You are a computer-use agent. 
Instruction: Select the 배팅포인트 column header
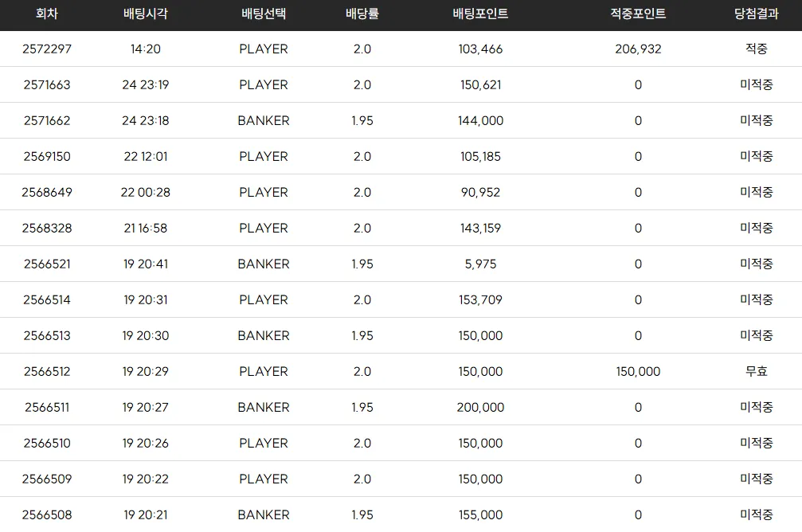pyautogui.click(x=480, y=14)
